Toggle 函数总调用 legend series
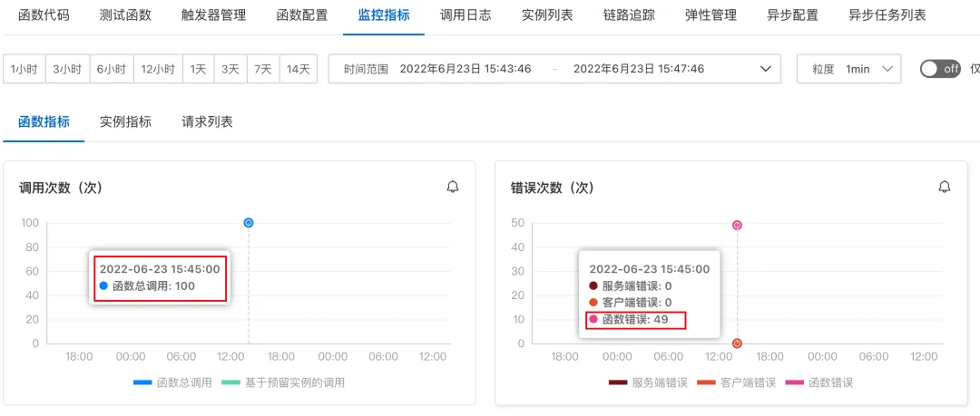This screenshot has height=416, width=980. (x=173, y=382)
